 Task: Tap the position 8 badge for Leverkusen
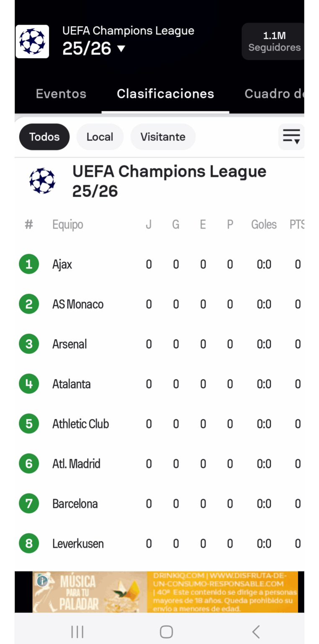click(29, 544)
